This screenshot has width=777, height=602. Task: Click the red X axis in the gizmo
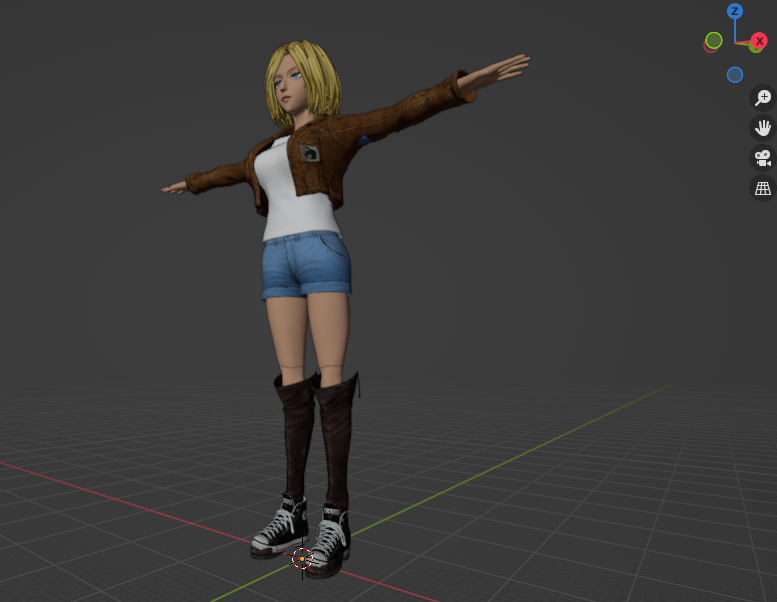click(x=759, y=41)
